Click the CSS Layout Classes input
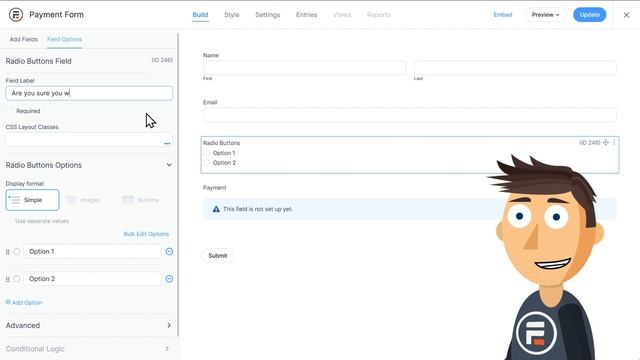The image size is (640, 360). 89,140
